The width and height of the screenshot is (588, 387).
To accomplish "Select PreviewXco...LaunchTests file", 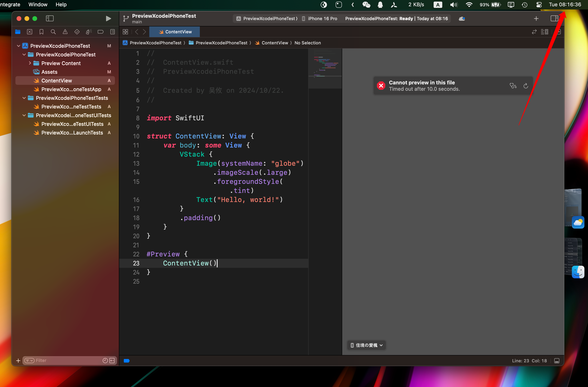I will pyautogui.click(x=65, y=133).
